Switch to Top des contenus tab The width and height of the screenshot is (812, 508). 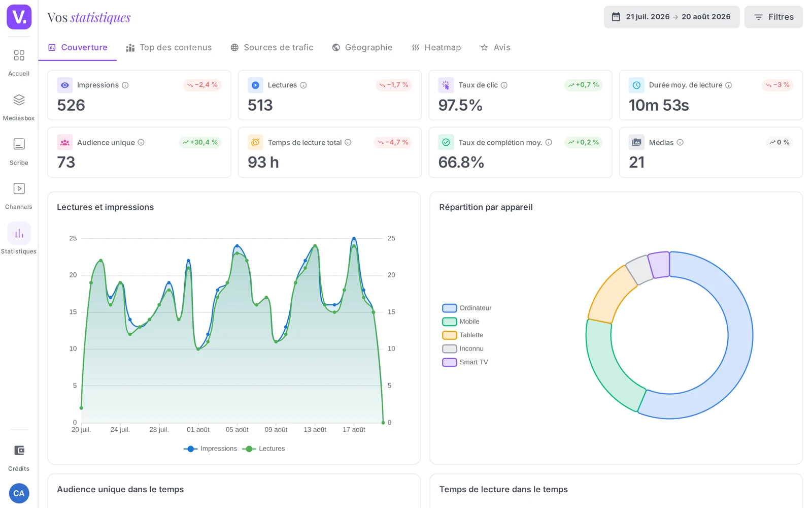coord(169,47)
